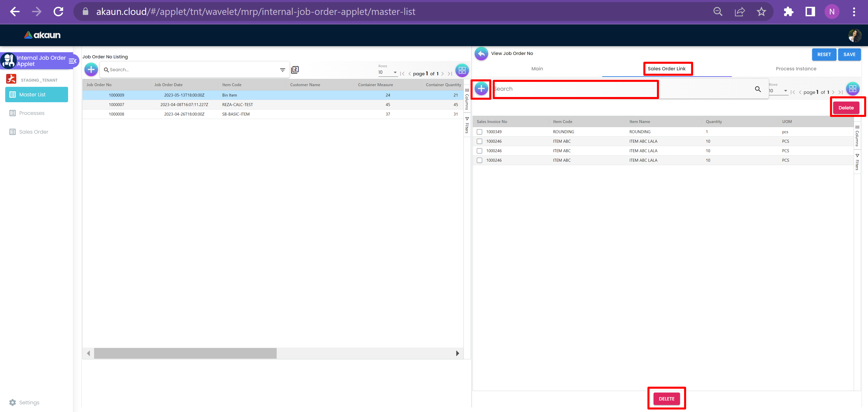The width and height of the screenshot is (868, 412).
Task: Click the horizontal scrollbar of the job order table
Action: click(x=185, y=353)
